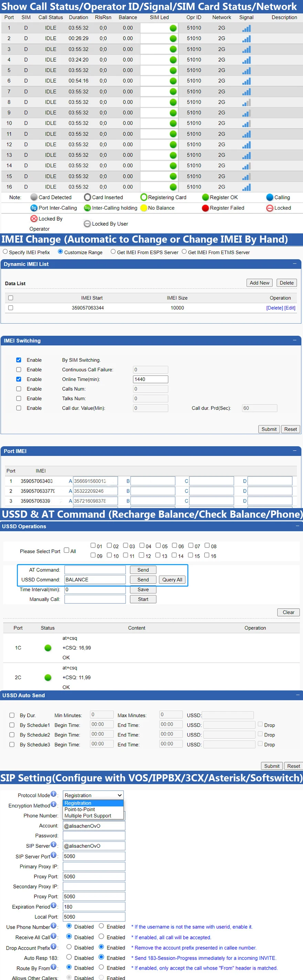Enable the Continuous Call Failure checkbox
This screenshot has height=980, width=303.
pyautogui.click(x=19, y=369)
